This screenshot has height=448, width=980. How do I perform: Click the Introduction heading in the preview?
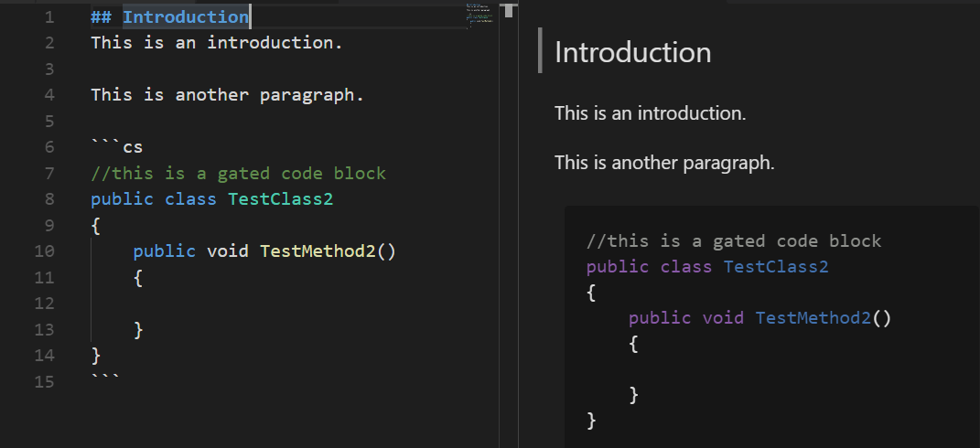point(632,52)
